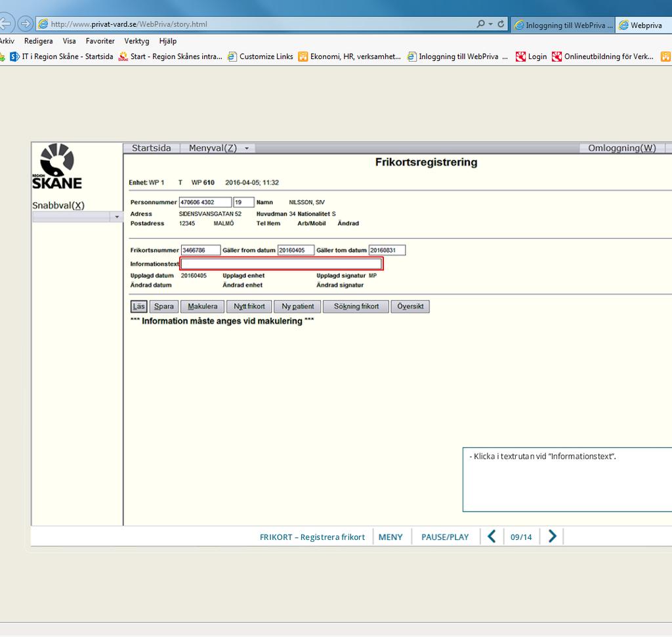Open the Favoriter menu
Viewport: 672px width, 637px height.
coord(100,41)
